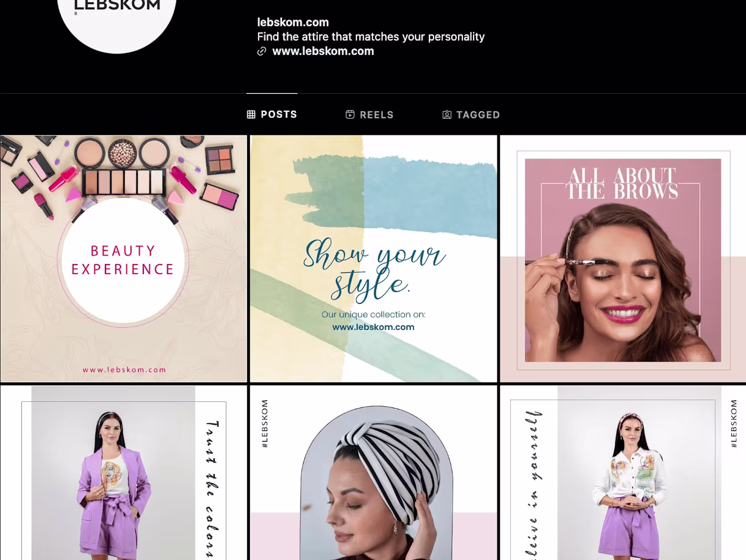Screen dimensions: 746x560
Task: Open the Show your style post
Action: tap(373, 259)
